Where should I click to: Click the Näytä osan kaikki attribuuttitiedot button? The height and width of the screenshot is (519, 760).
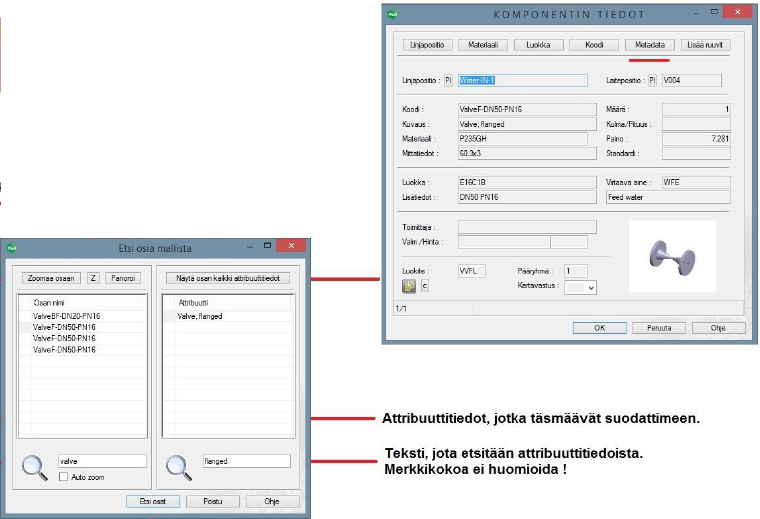(226, 278)
